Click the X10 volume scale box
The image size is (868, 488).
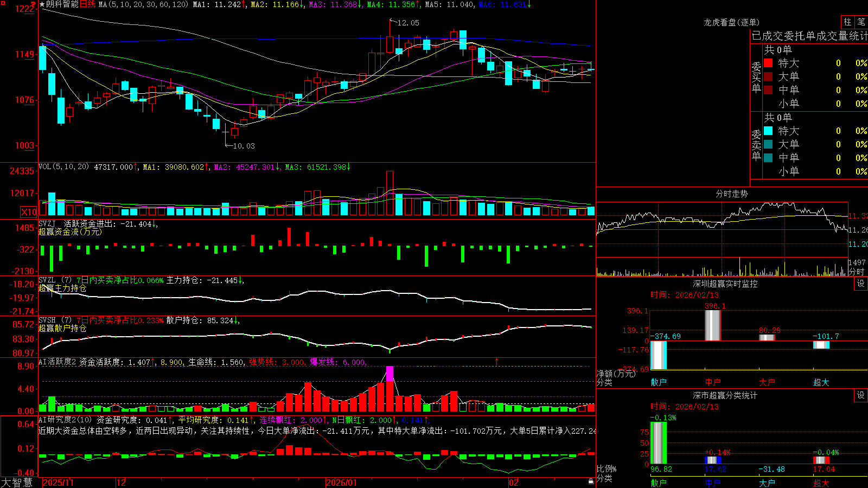click(29, 212)
